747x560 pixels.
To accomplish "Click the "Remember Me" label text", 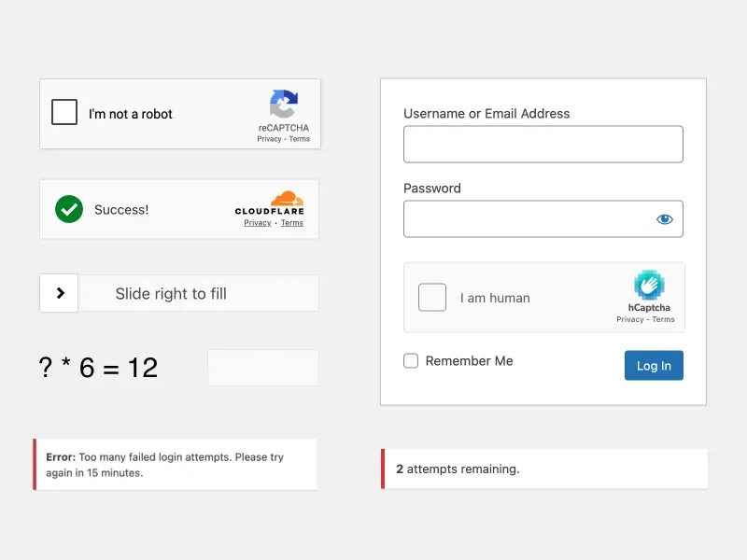I will 470,361.
